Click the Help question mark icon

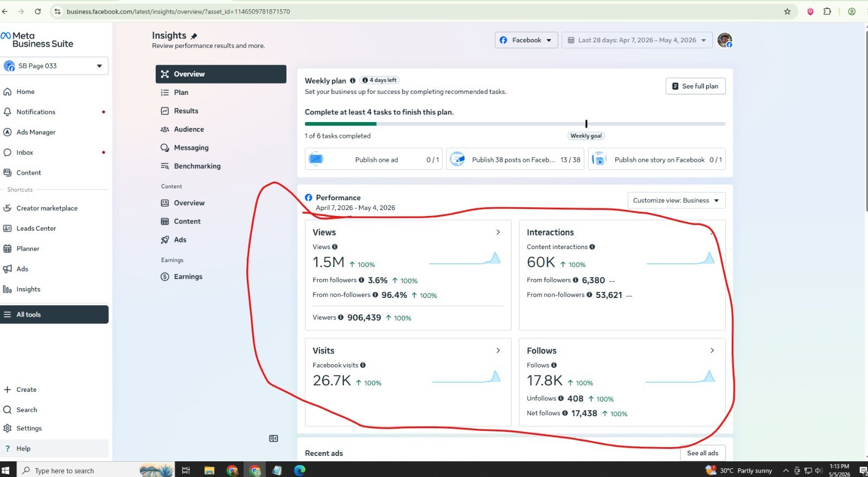coord(8,448)
